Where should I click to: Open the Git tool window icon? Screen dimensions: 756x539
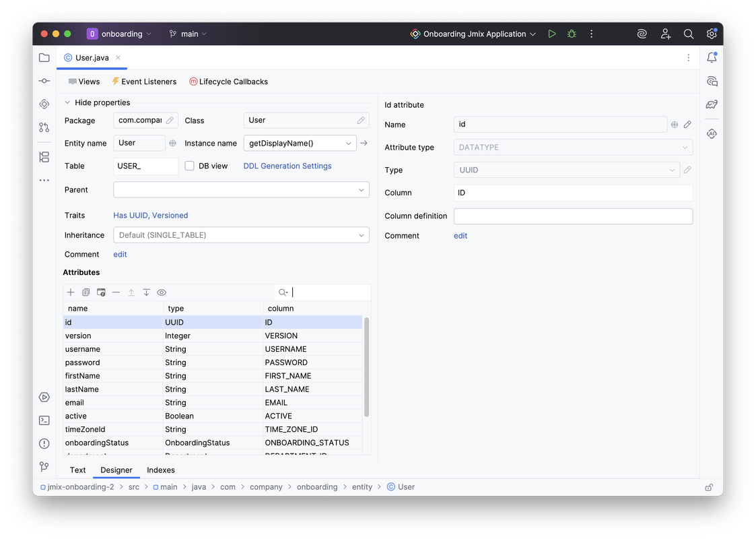(x=44, y=467)
